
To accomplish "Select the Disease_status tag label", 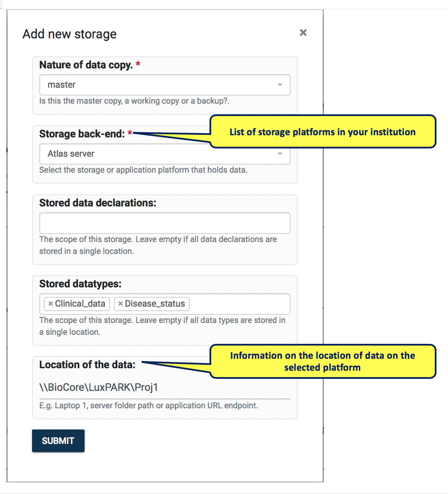I will pyautogui.click(x=155, y=304).
